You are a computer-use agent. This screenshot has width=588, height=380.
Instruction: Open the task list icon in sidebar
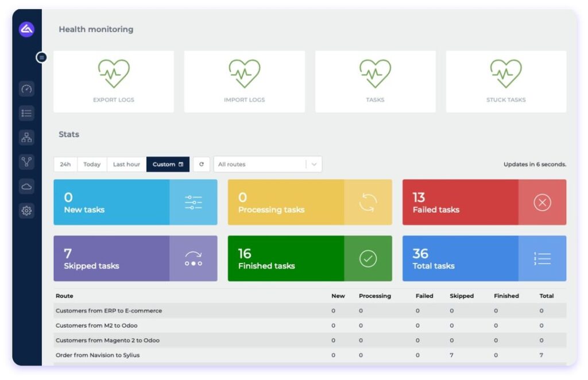tap(26, 113)
